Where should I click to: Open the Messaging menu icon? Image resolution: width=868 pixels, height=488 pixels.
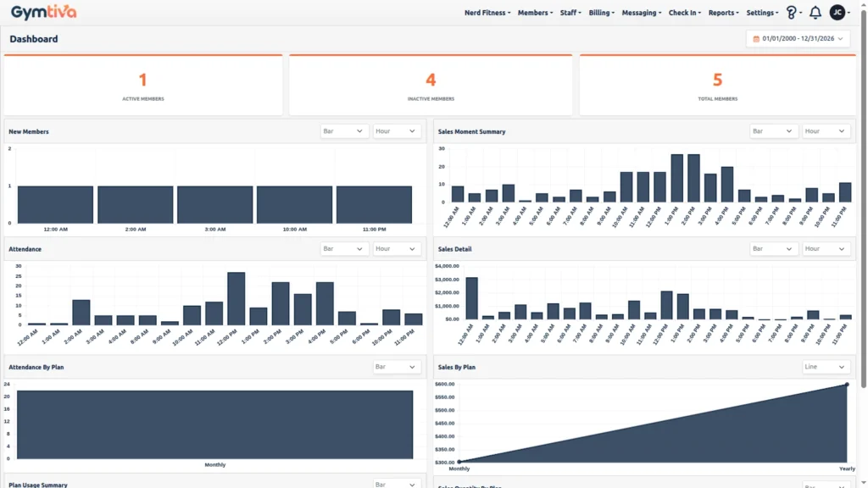(x=642, y=13)
